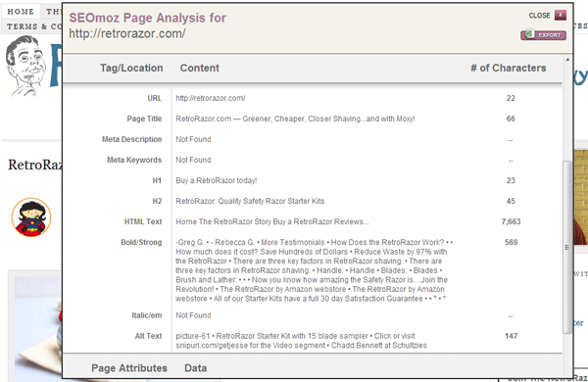Screen dimensions: 588x382
Task: Click the Alt Text row label
Action: point(148,336)
